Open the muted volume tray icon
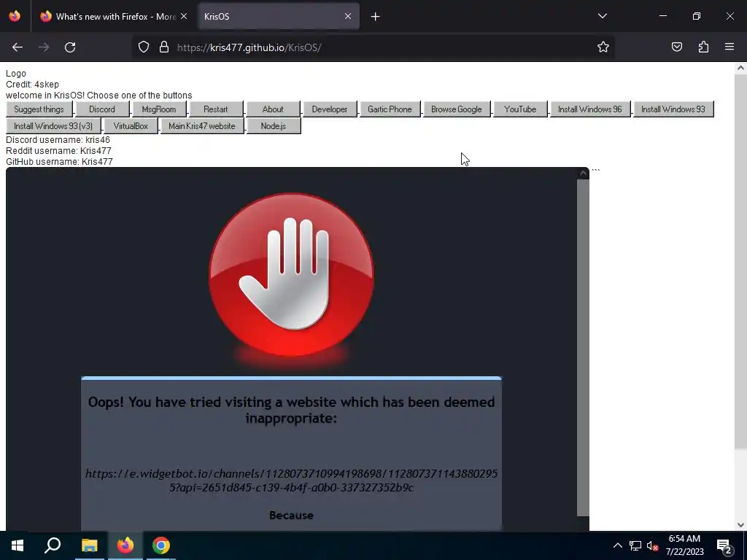Viewport: 747px width, 560px height. (652, 545)
